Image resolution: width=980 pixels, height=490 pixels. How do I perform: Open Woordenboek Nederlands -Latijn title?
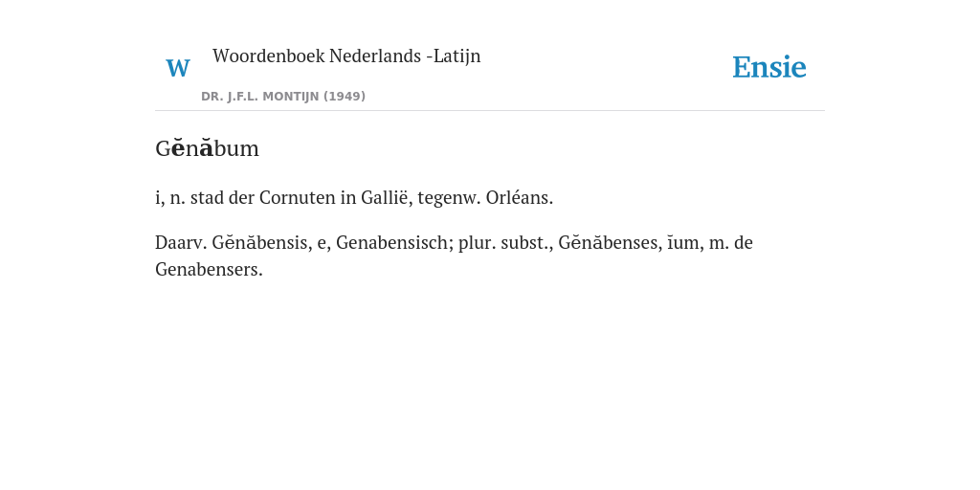[346, 56]
